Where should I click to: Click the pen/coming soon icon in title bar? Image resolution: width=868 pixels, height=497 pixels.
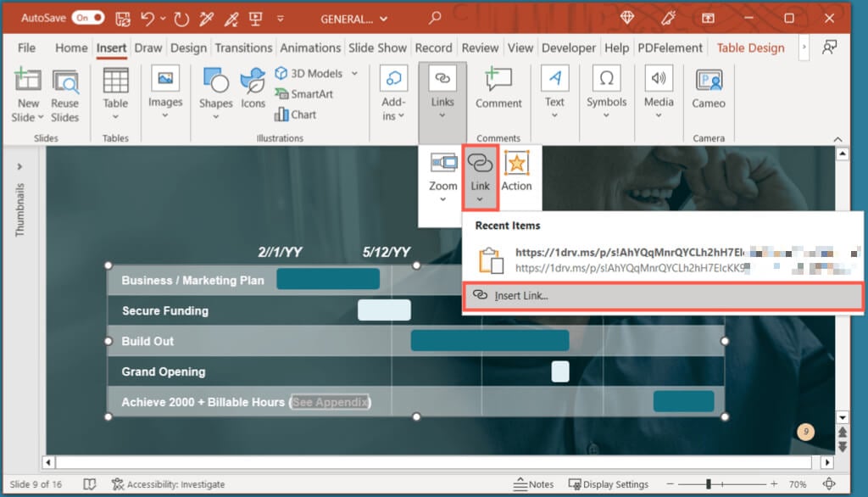[x=668, y=19]
